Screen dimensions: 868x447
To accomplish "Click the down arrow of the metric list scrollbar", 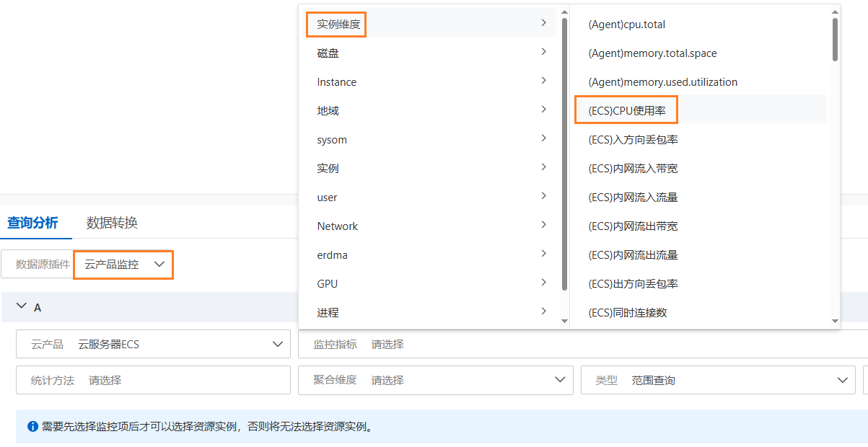I will point(835,321).
